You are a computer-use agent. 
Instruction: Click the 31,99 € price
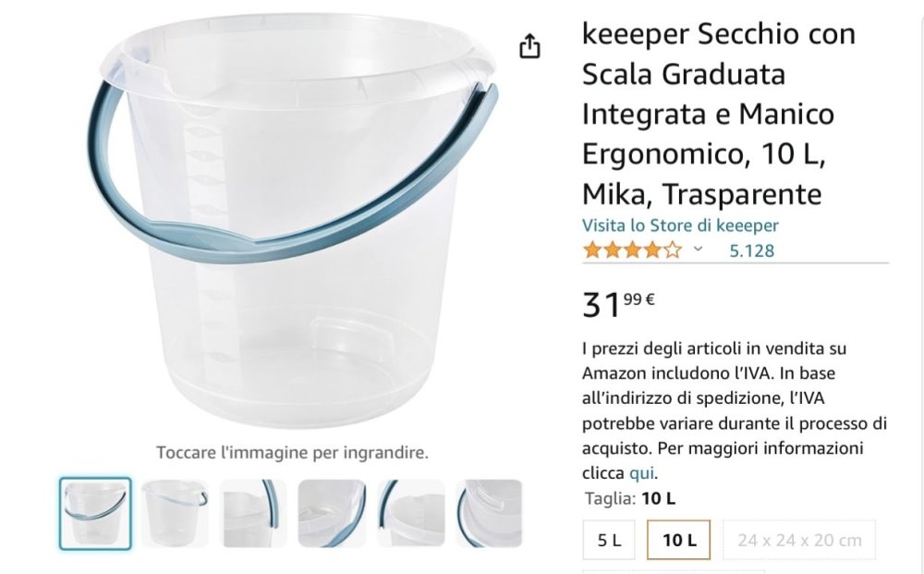tap(619, 302)
